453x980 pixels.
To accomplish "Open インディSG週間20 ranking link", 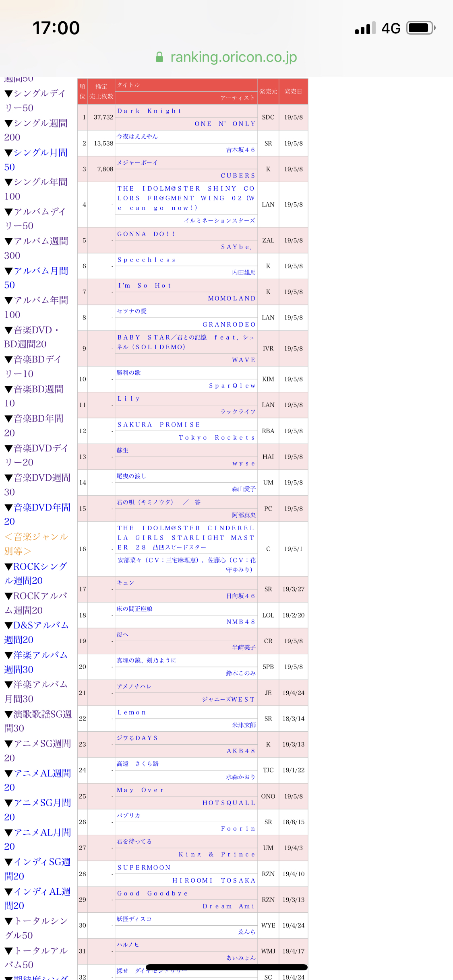I will 37,869.
